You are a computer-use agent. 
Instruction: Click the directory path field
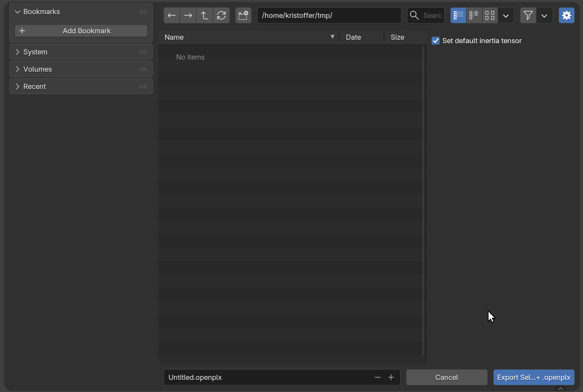pyautogui.click(x=329, y=15)
